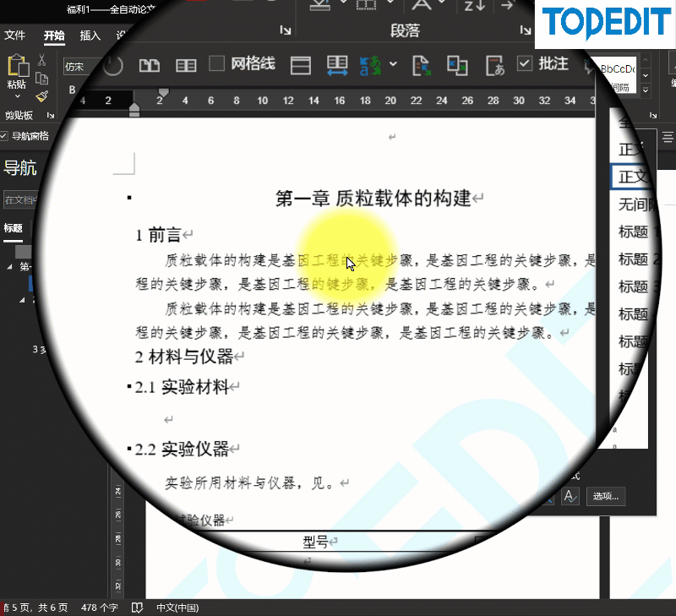Click the 型号 table header cell
Image resolution: width=676 pixels, height=616 pixels.
(x=315, y=542)
